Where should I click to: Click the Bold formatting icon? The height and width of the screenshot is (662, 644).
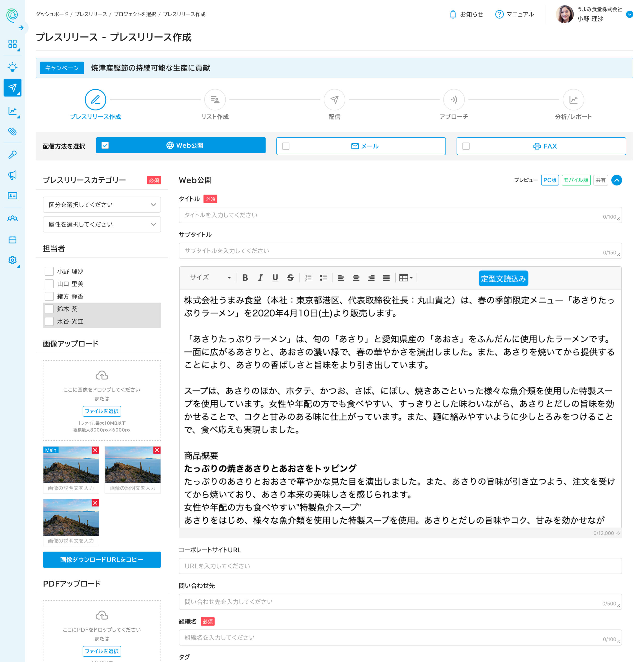(x=245, y=277)
